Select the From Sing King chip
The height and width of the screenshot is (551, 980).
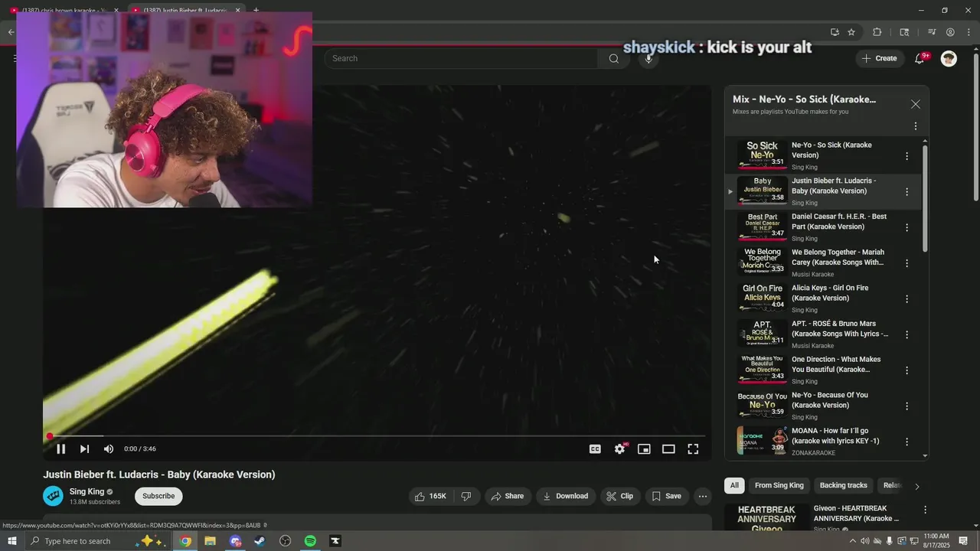[779, 485]
